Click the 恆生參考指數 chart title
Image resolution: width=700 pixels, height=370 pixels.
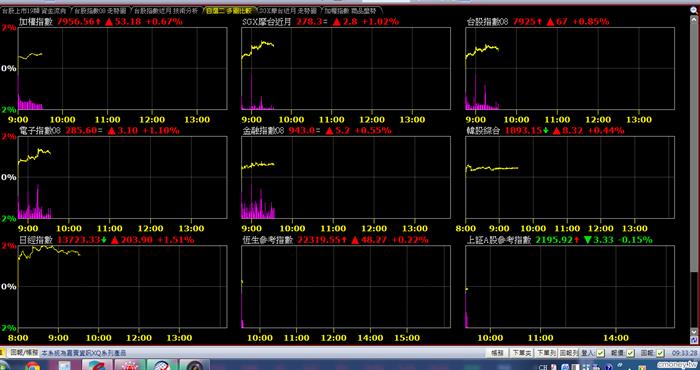point(268,240)
